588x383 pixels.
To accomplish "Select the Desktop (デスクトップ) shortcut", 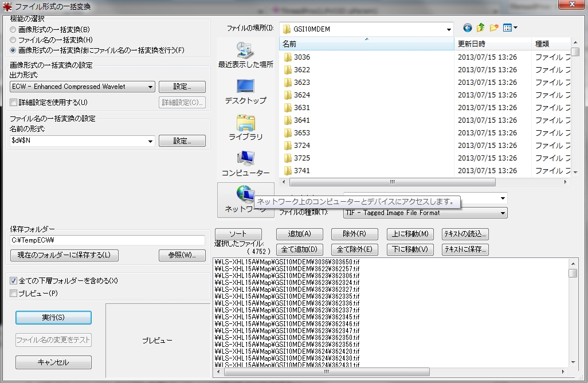I will click(x=246, y=92).
